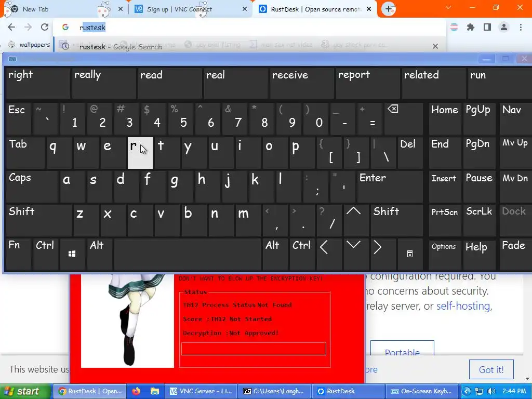Click the browser back arrow
The width and height of the screenshot is (532, 399).
tap(11, 27)
